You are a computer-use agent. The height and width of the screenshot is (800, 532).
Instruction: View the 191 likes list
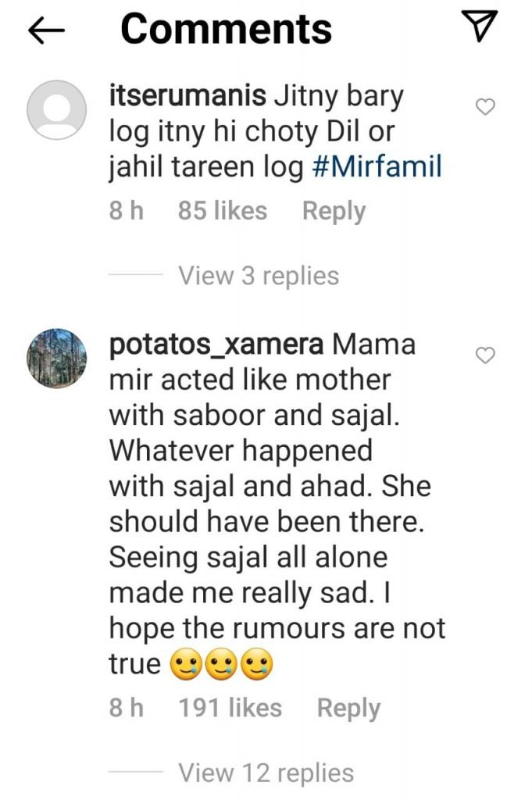click(x=230, y=709)
